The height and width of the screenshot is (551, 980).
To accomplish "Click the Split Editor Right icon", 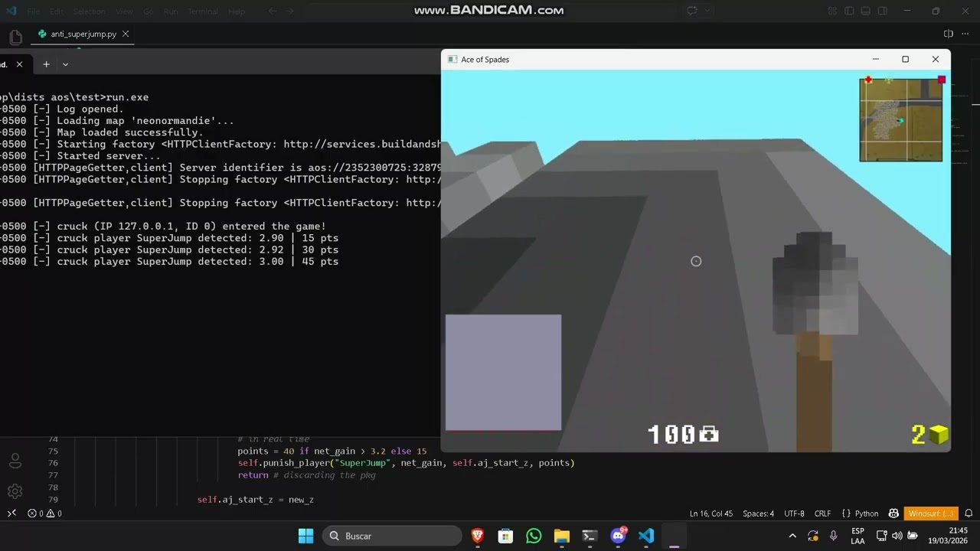I will (x=948, y=34).
